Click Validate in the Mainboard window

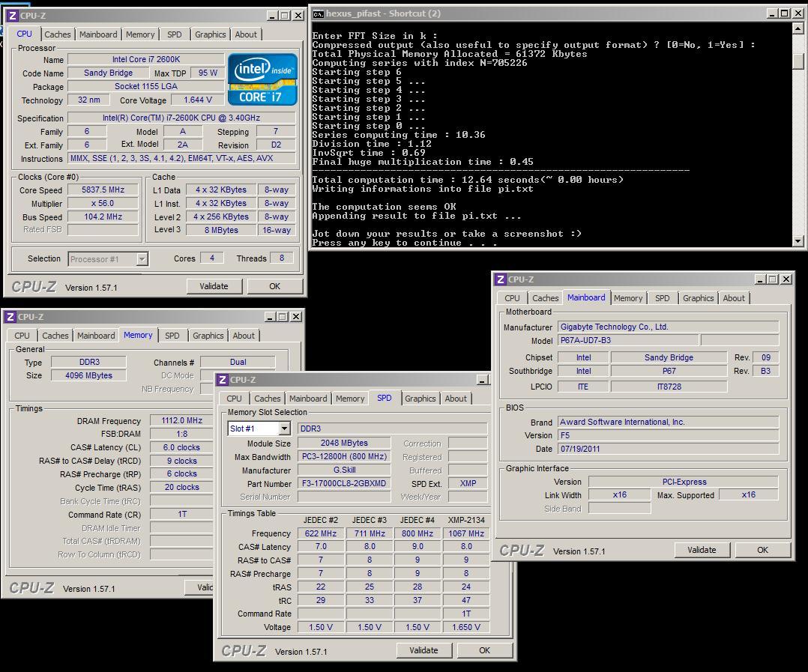(x=702, y=550)
